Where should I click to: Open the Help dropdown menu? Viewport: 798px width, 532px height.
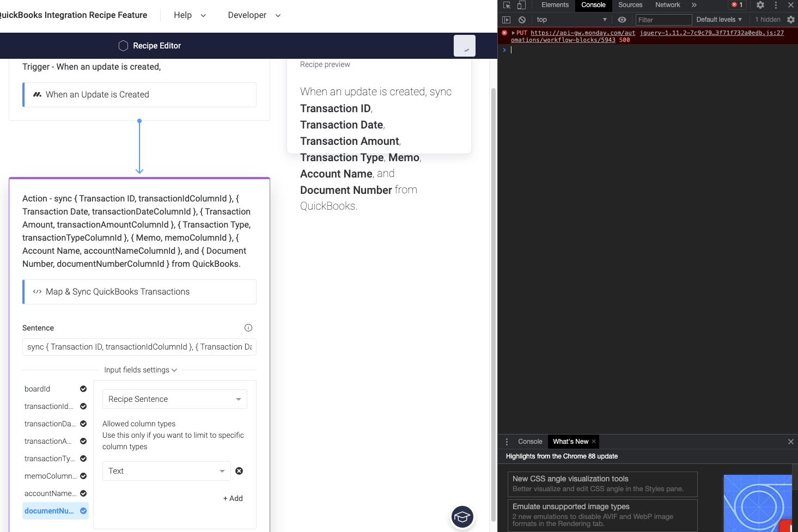click(x=190, y=15)
